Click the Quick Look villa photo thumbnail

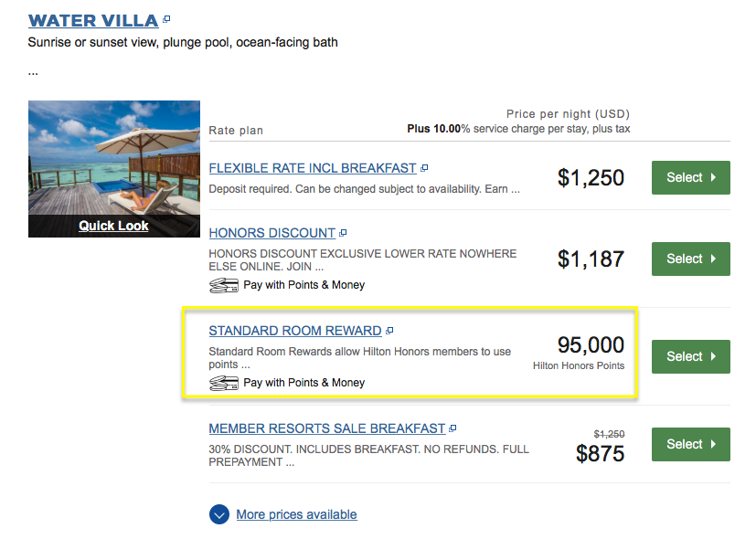click(113, 169)
